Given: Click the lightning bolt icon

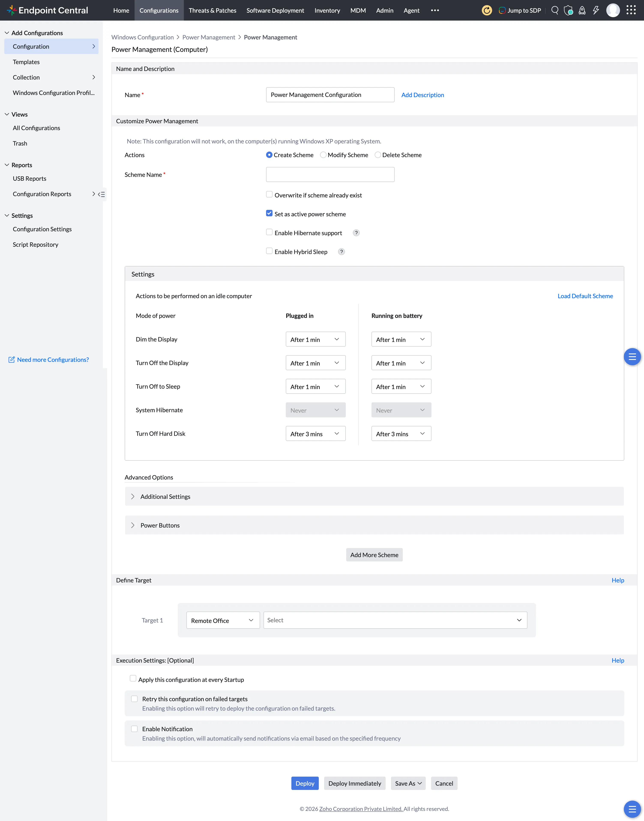Looking at the screenshot, I should (596, 10).
